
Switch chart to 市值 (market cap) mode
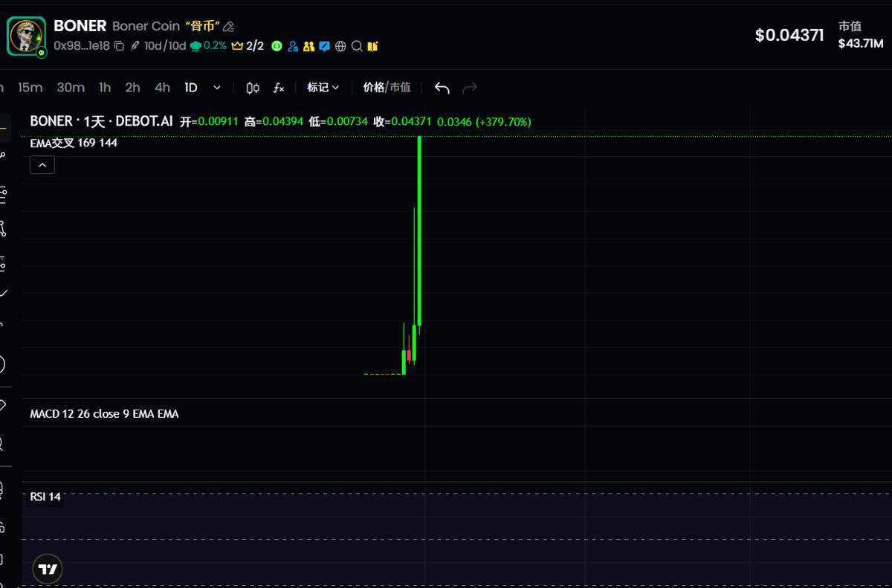(x=400, y=88)
